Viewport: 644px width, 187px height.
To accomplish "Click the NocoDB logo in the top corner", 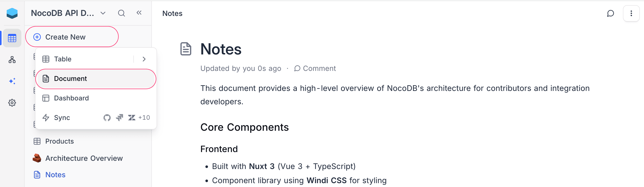I will [12, 13].
